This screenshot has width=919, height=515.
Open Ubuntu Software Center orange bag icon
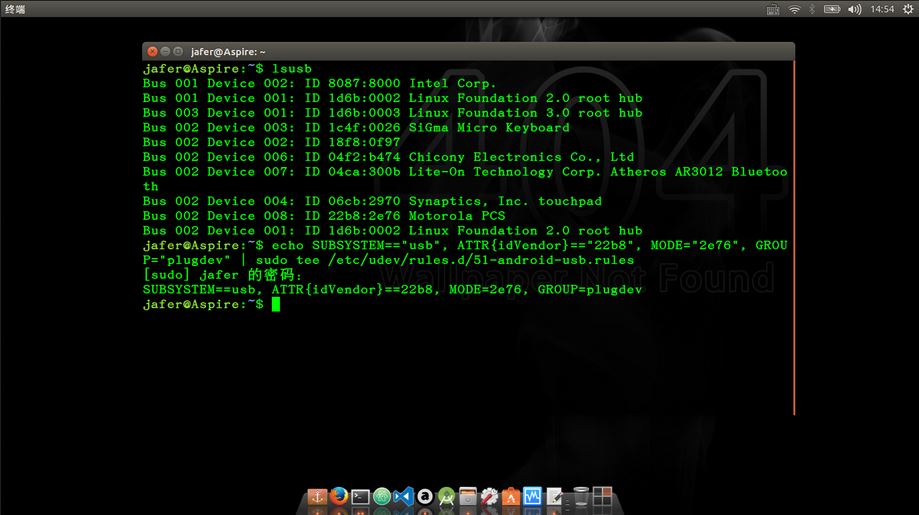511,497
